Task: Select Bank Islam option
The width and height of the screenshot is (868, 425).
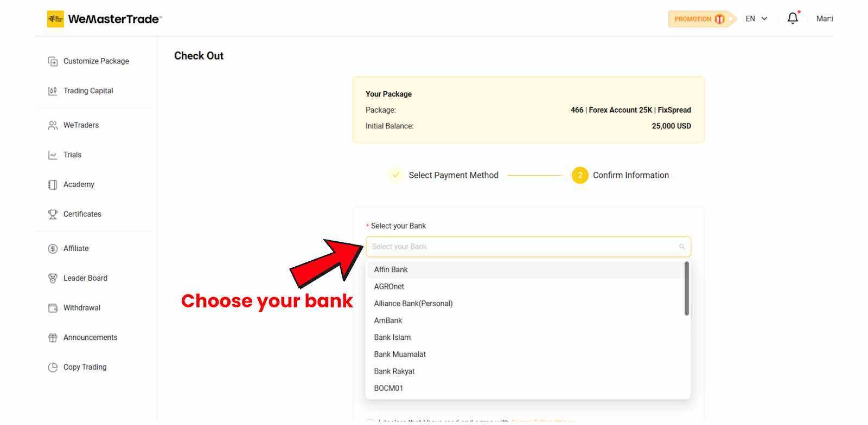Action: coord(392,337)
